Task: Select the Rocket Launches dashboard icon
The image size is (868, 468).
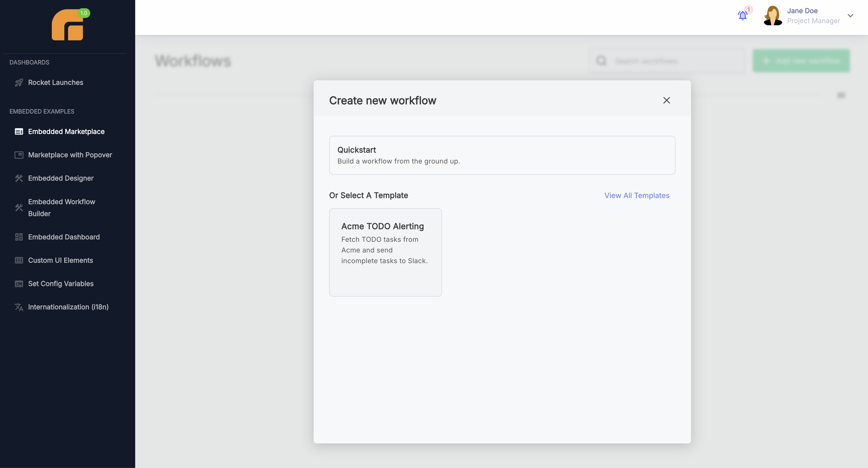Action: point(19,82)
